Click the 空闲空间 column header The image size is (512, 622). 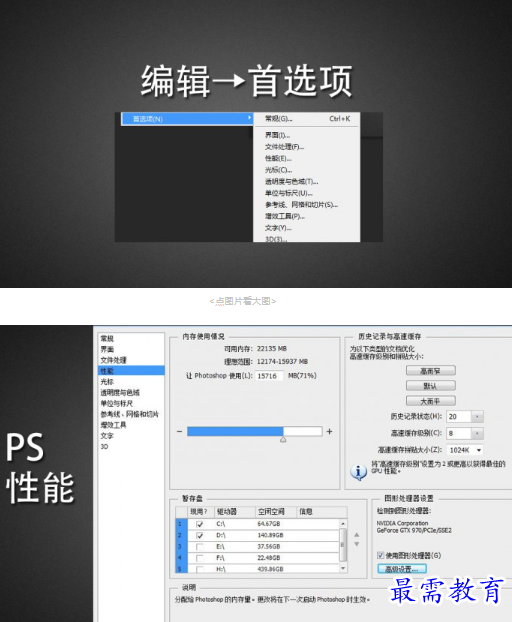pos(276,512)
